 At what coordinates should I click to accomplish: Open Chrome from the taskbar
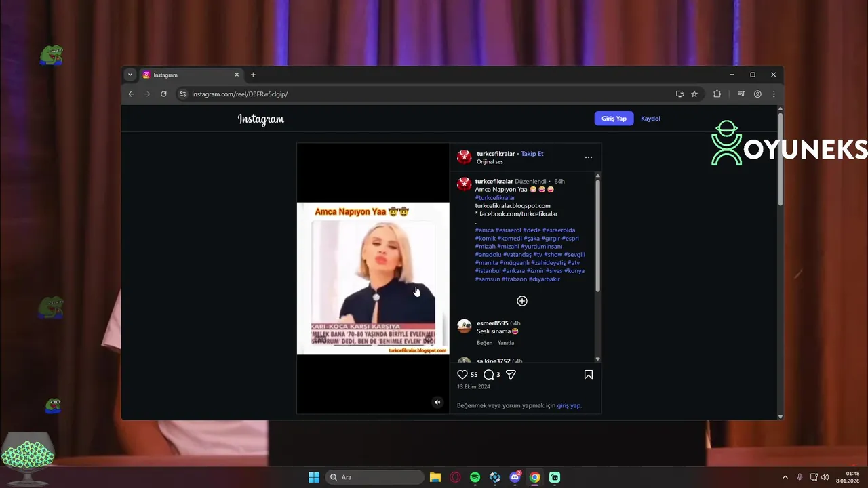click(534, 477)
